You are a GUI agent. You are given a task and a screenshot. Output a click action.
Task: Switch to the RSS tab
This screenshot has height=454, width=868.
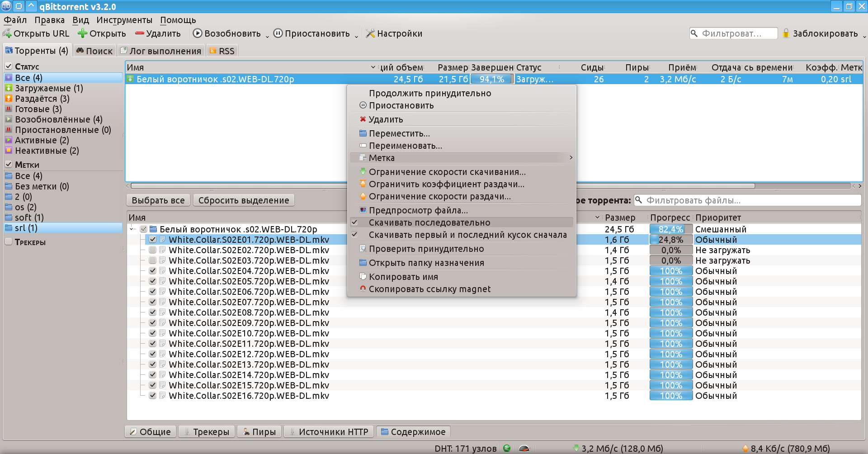coord(222,51)
